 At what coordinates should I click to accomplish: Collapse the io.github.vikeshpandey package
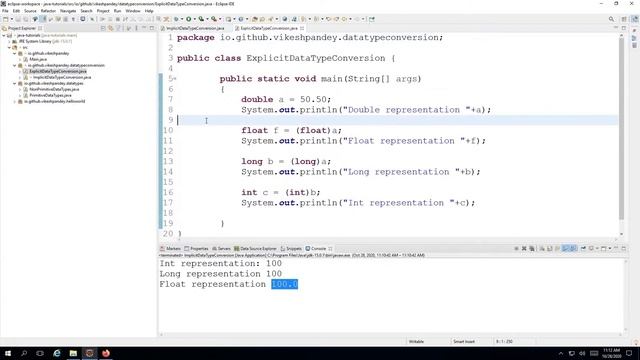[x=15, y=53]
